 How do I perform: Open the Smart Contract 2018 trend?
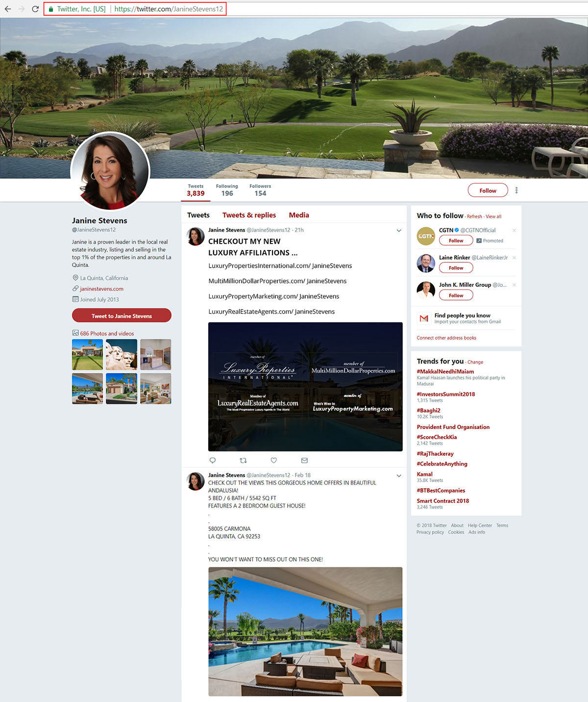pyautogui.click(x=443, y=501)
